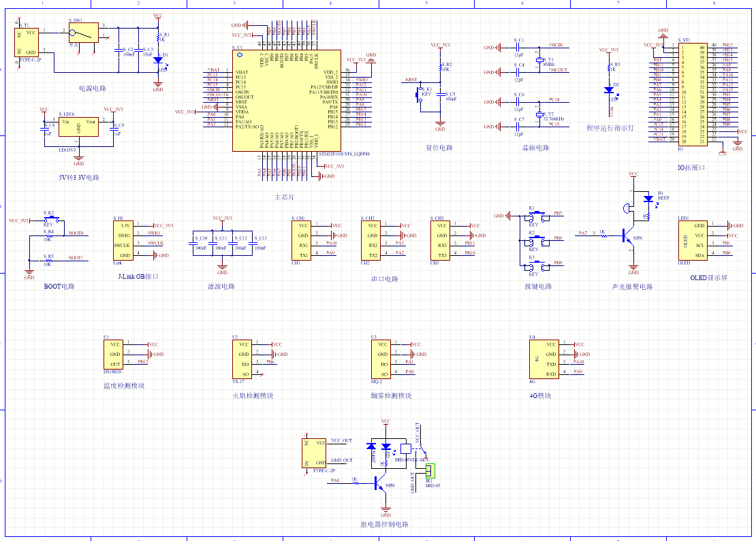Click the S_D1 LED in power circuit
Screen dimensions: 756x541
pos(157,60)
